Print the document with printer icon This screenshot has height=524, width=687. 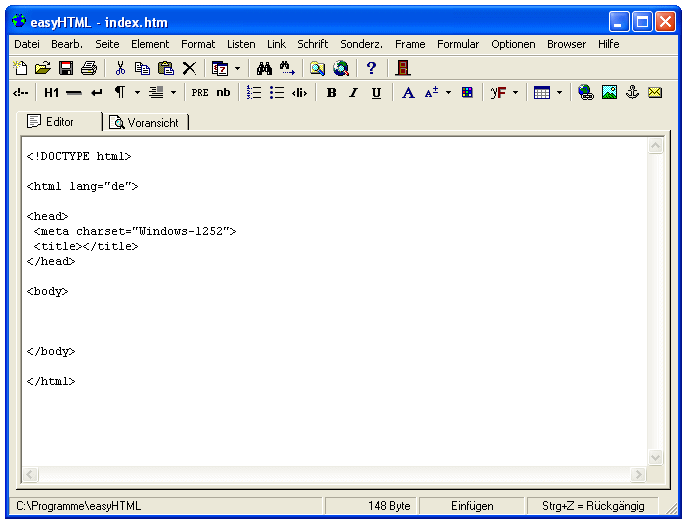(x=89, y=68)
